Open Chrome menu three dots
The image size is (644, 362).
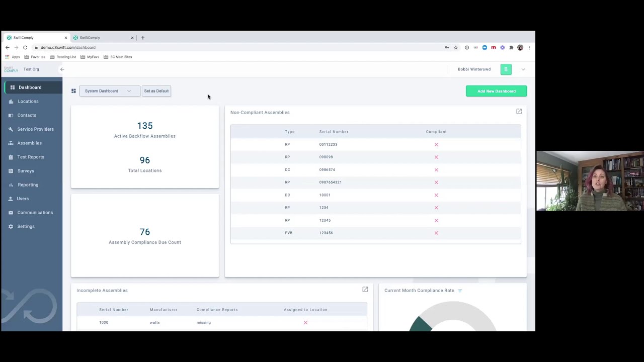coord(529,48)
